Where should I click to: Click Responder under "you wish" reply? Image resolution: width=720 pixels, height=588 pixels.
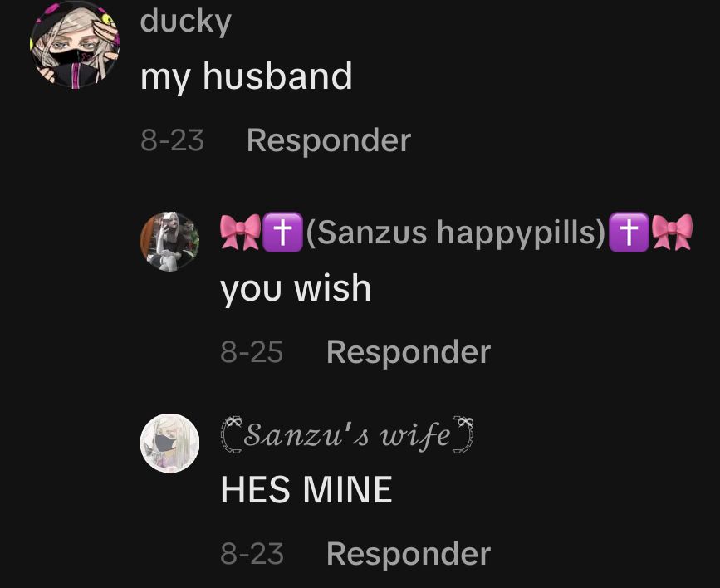(x=409, y=352)
